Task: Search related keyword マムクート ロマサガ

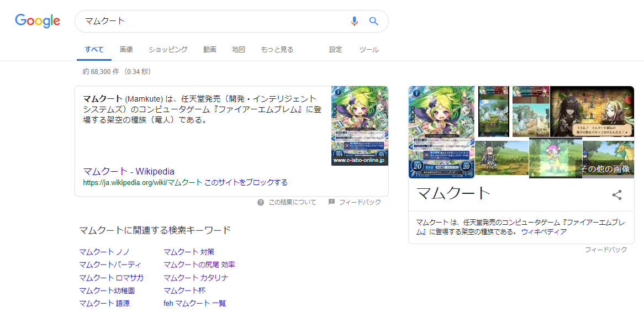Action: [x=112, y=278]
